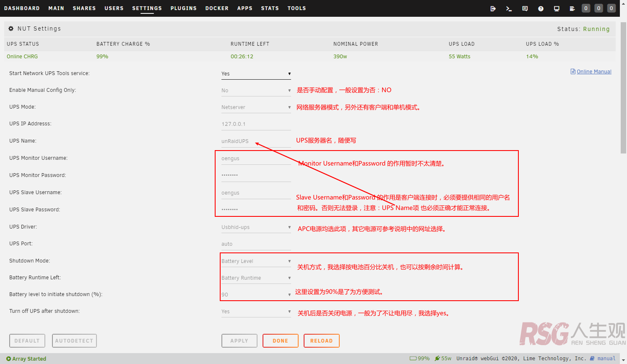This screenshot has height=364, width=627.
Task: Click the Reload button
Action: click(x=322, y=341)
